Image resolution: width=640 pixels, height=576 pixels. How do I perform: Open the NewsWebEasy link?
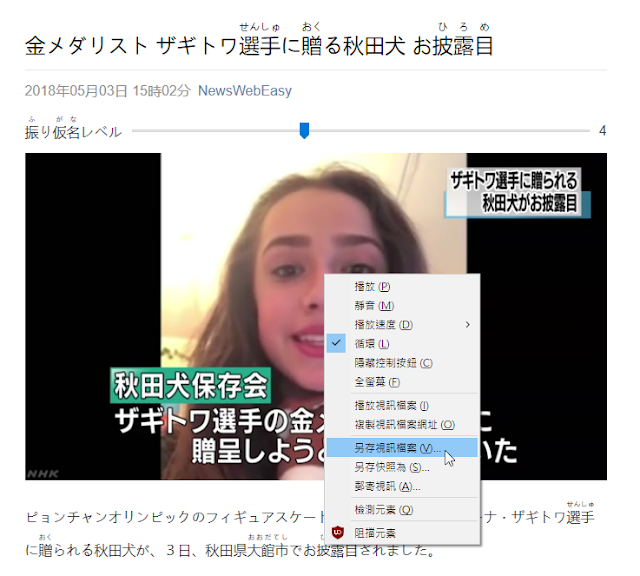point(244,91)
